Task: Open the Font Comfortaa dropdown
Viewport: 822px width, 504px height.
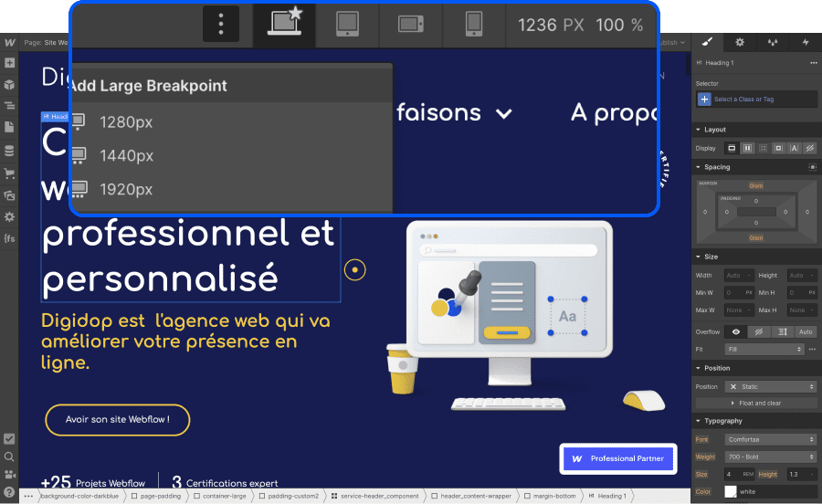Action: [771, 439]
